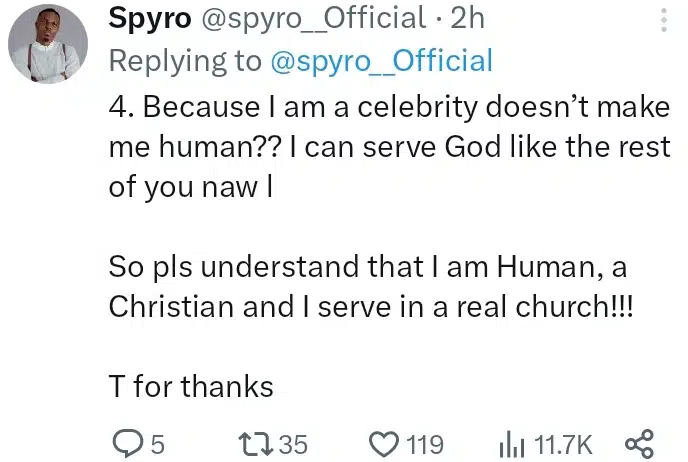Image resolution: width=688 pixels, height=462 pixels.
Task: Click the reply count "5"
Action: point(156,443)
